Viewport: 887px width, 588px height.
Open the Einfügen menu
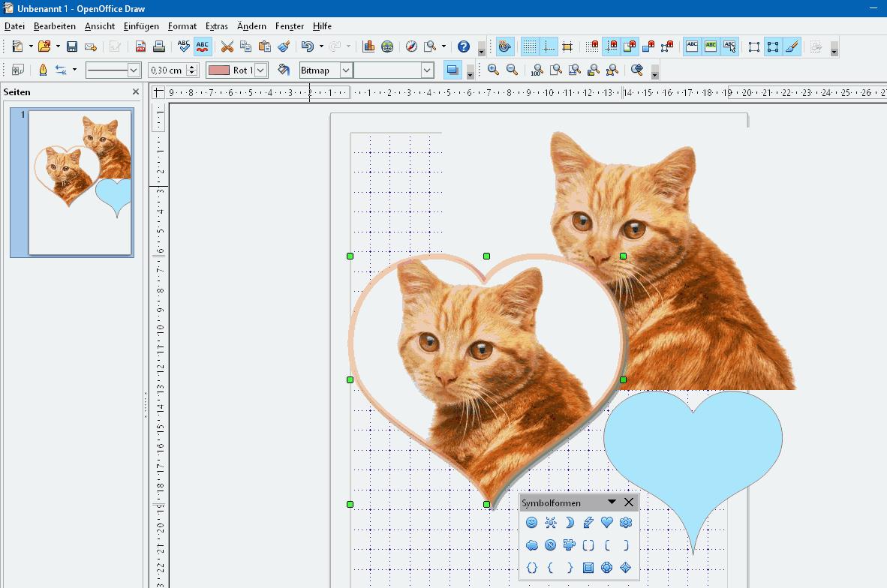141,26
